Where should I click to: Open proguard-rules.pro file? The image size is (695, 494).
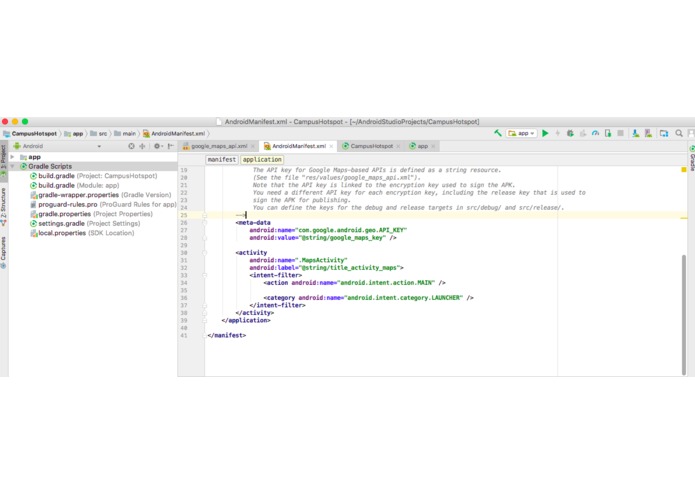[103, 204]
